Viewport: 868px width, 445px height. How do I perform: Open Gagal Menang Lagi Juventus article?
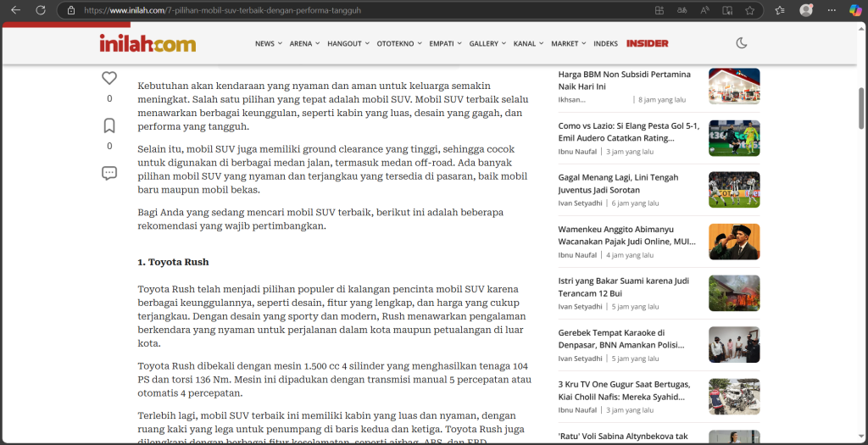[618, 184]
